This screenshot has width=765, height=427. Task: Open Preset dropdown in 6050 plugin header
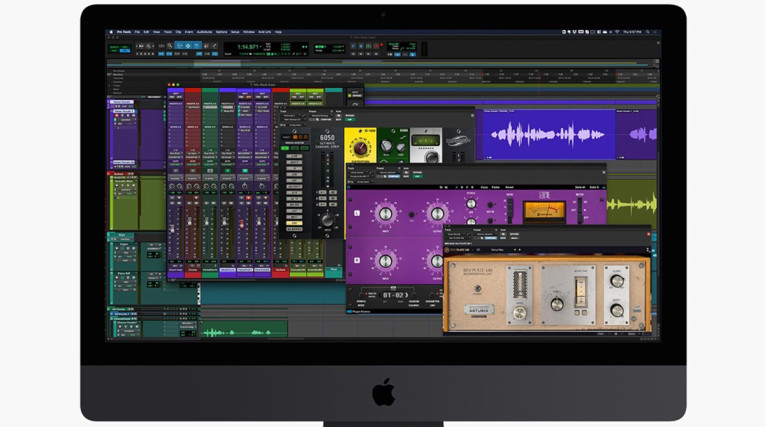319,116
